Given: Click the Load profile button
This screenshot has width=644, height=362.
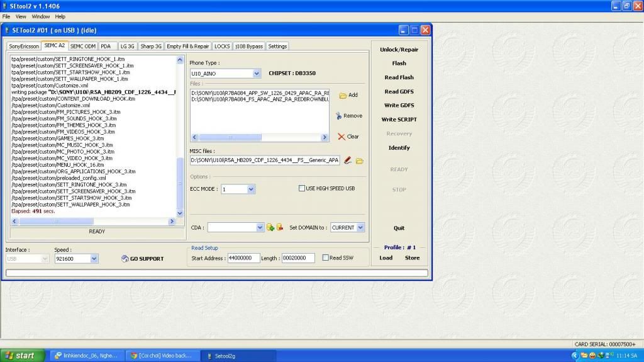Looking at the screenshot, I should pyautogui.click(x=386, y=258).
